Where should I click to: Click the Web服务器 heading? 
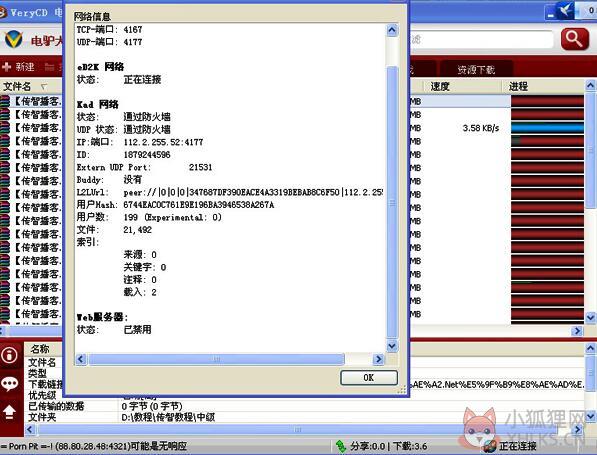(x=102, y=317)
